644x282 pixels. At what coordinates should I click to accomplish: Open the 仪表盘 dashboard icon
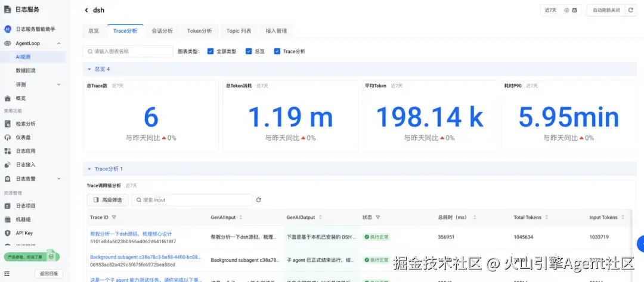[7, 137]
